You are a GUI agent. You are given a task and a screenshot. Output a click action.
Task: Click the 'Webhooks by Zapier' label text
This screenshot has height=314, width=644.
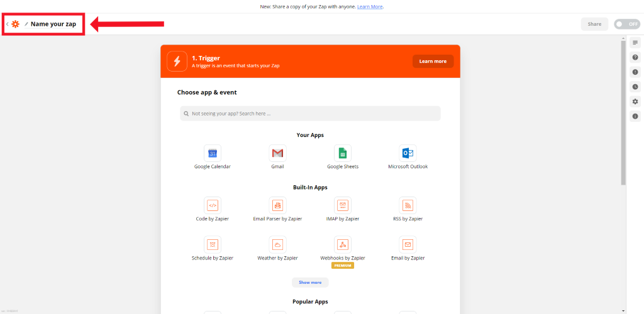click(343, 258)
